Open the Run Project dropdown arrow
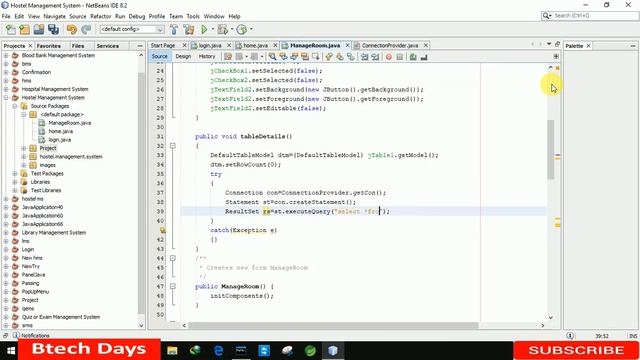This screenshot has width=640, height=360. click(212, 29)
